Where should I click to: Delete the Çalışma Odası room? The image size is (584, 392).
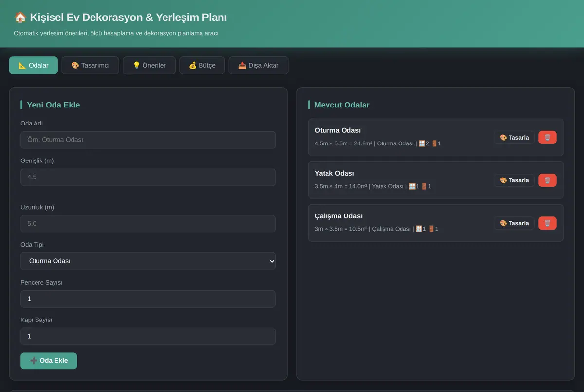pos(547,223)
